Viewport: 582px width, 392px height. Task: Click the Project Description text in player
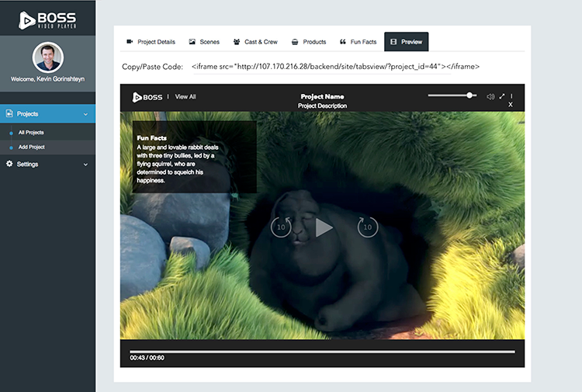click(x=322, y=106)
